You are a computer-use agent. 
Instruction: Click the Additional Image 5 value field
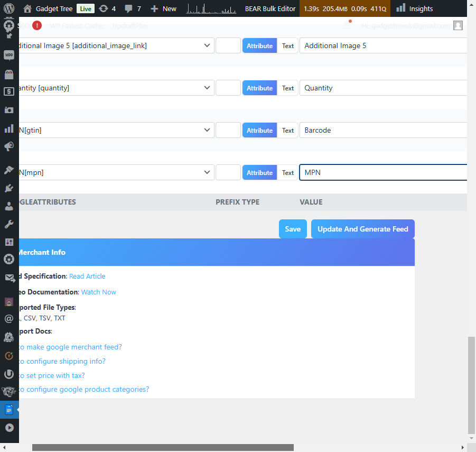(x=383, y=45)
